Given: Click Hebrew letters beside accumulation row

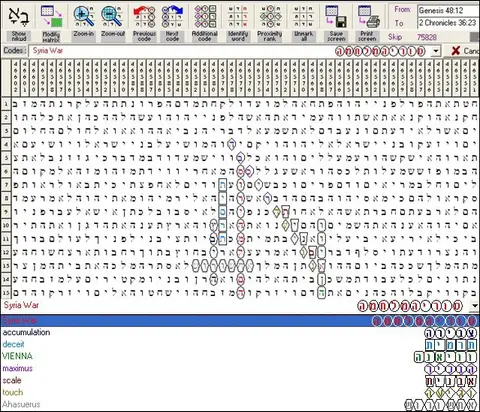Looking at the screenshot, I should 451,333.
